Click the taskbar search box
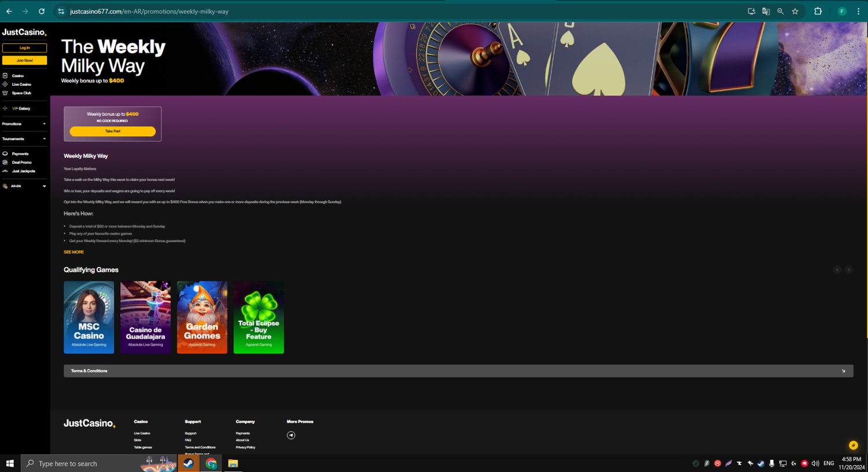 pos(98,463)
